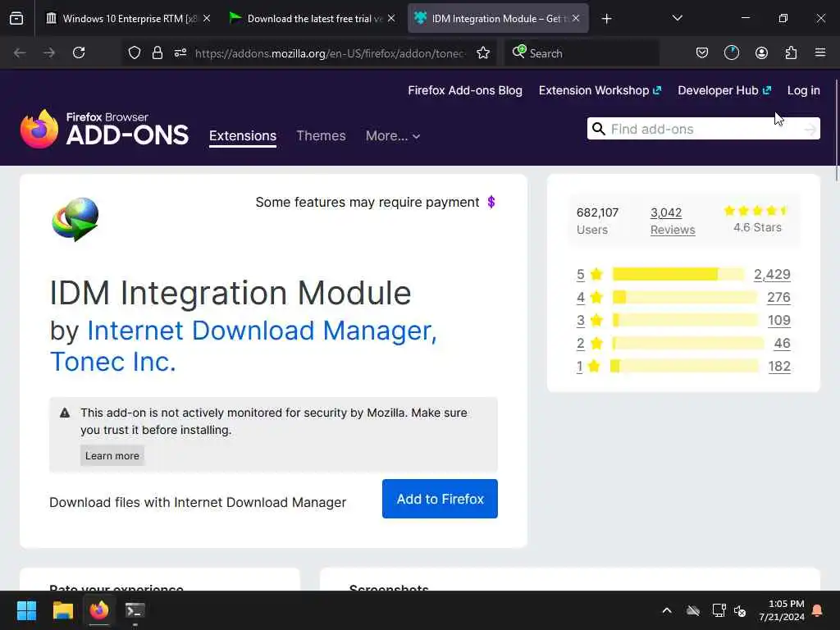840x630 pixels.
Task: Open Tonec Inc. author link
Action: pyautogui.click(x=113, y=362)
